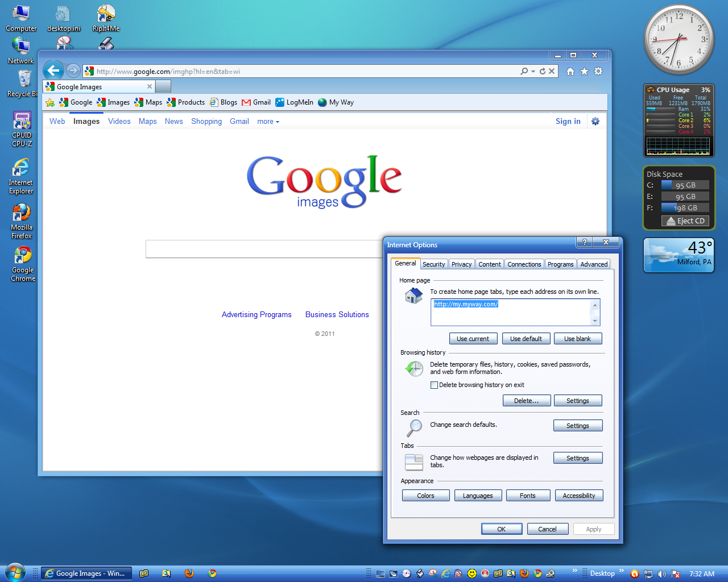Switch to the Connections tab
728x582 pixels.
coord(524,264)
